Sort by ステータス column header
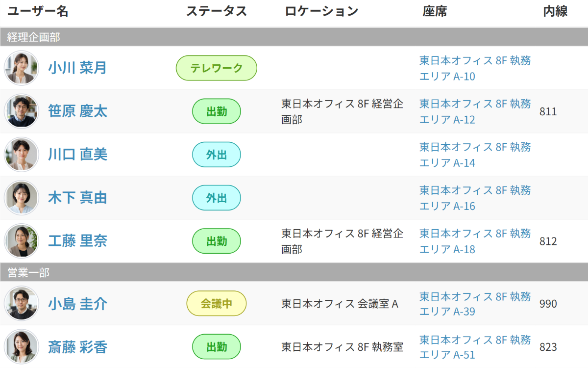Screen dimensions: 588x368 pyautogui.click(x=217, y=11)
